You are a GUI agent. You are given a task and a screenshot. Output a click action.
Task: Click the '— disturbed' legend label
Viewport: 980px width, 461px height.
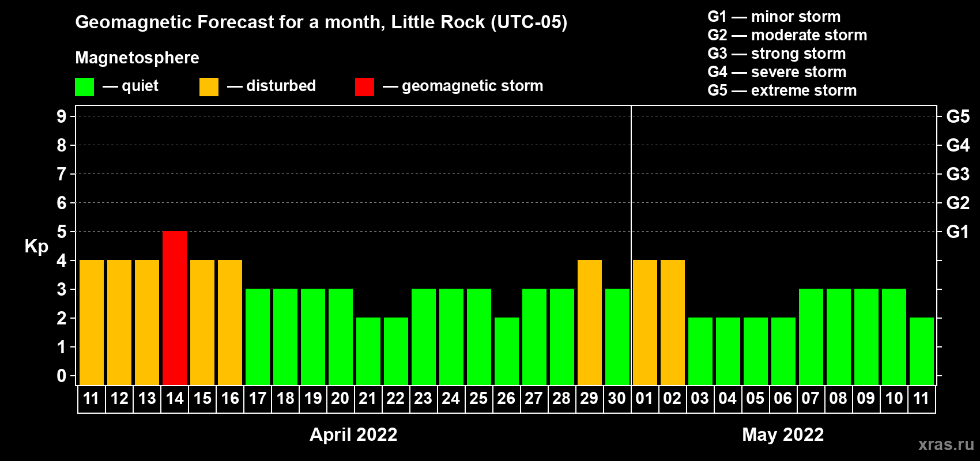(272, 86)
